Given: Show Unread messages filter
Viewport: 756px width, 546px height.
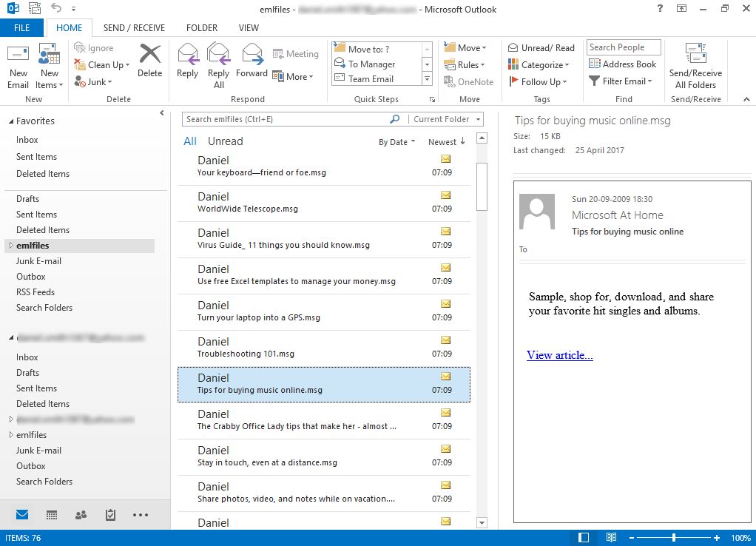Looking at the screenshot, I should (225, 141).
